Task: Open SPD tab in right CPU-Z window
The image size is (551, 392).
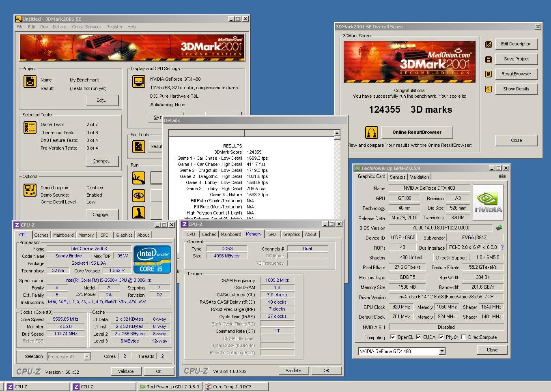Action: tap(272, 234)
